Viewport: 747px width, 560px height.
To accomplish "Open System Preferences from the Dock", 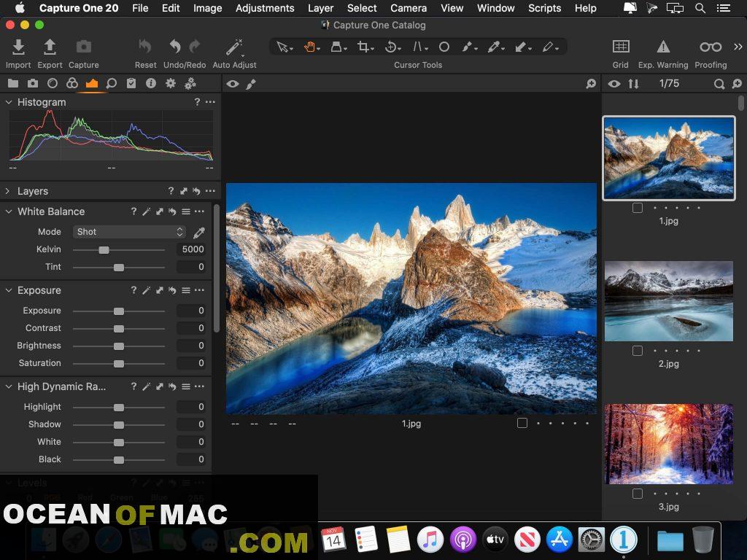I will (591, 540).
